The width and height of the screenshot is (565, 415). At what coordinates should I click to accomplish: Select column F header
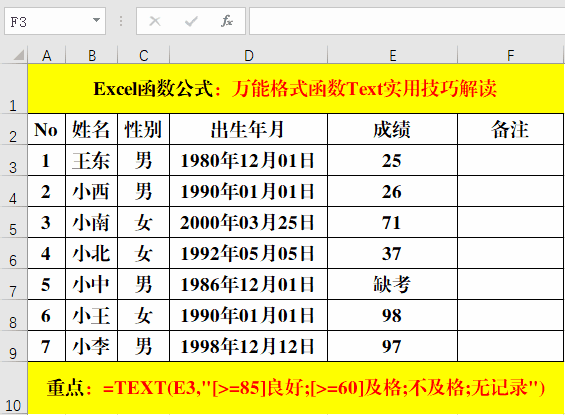tap(510, 55)
